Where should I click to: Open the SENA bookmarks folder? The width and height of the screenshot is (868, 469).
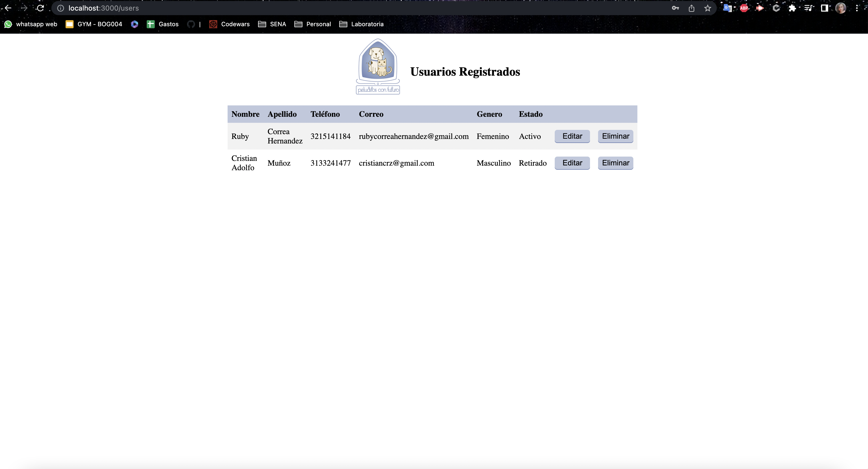pyautogui.click(x=272, y=24)
